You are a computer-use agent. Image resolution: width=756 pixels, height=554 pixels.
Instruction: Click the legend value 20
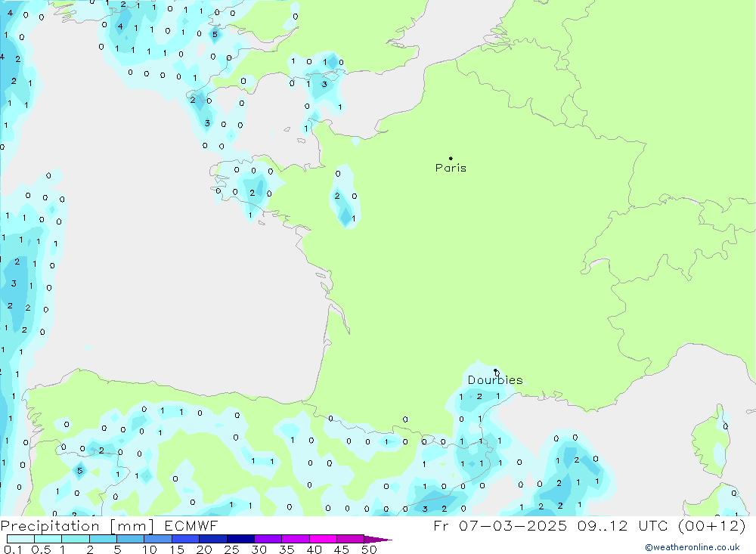click(204, 549)
